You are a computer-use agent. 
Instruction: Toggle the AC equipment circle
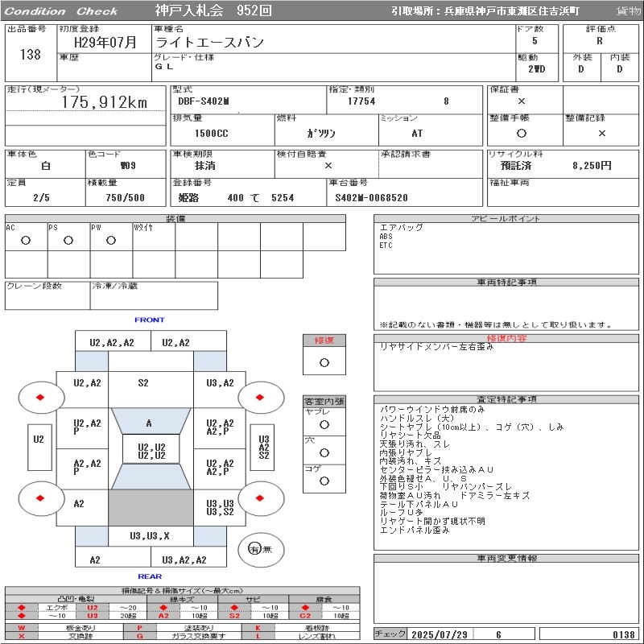(x=26, y=240)
